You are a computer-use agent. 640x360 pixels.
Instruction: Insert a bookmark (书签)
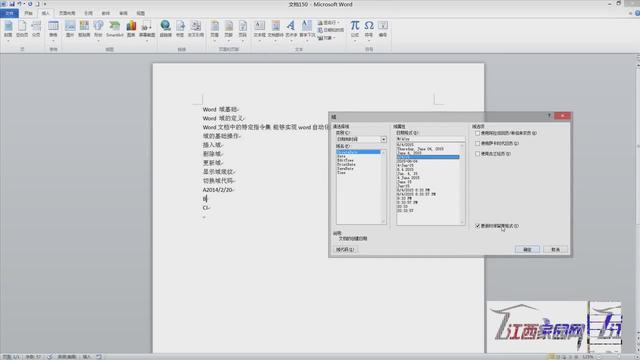[180, 29]
